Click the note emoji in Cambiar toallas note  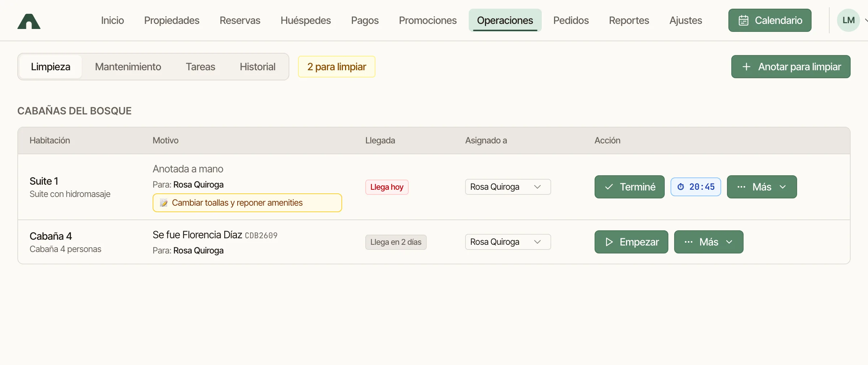point(164,203)
